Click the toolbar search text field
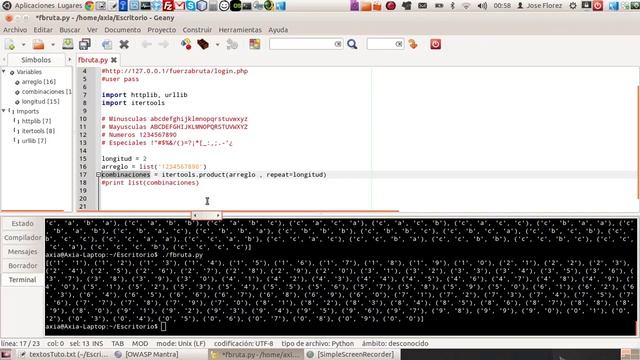Screen dimensions: 640x360 [x=301, y=44]
